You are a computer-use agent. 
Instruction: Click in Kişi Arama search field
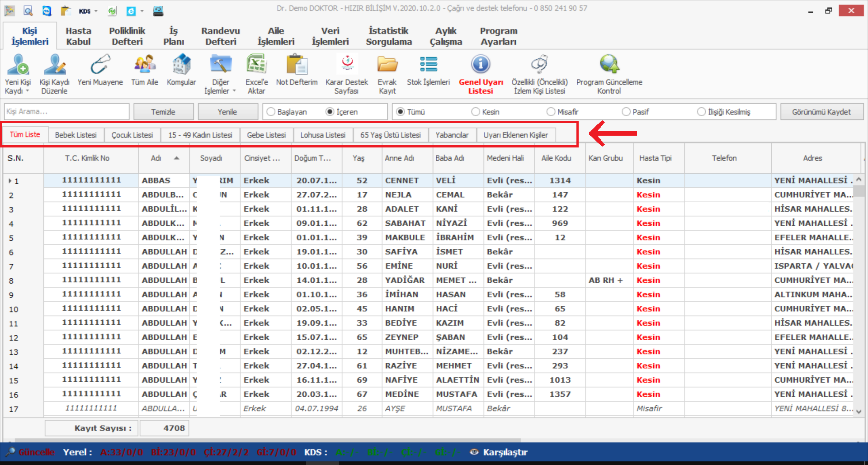(66, 112)
